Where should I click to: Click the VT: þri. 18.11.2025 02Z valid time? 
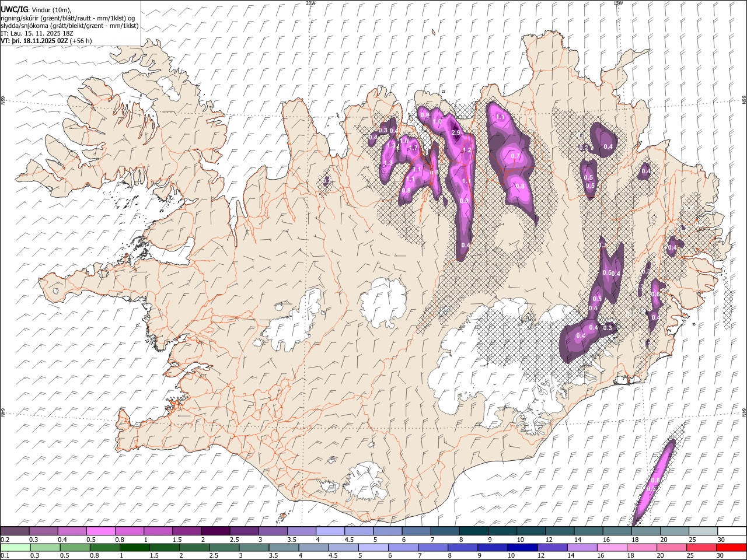34,41
